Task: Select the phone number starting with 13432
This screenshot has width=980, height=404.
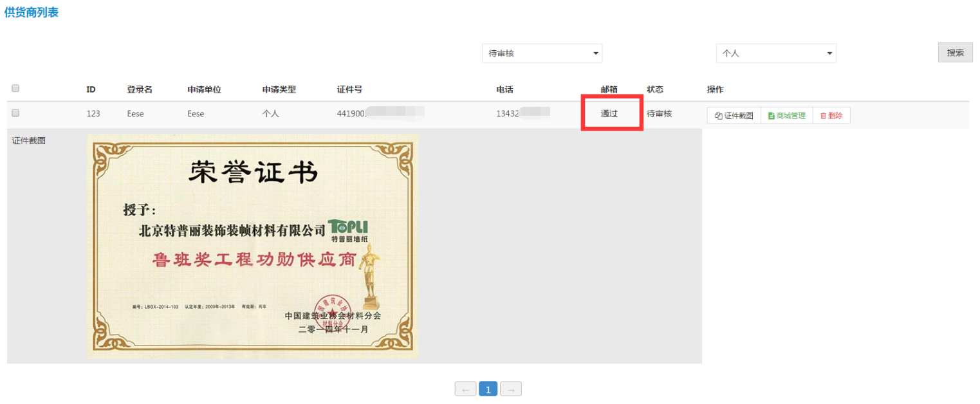Action: pos(523,114)
